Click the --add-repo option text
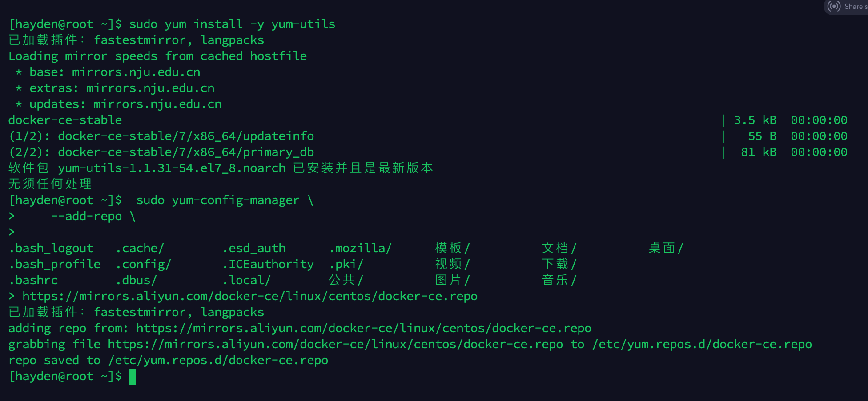This screenshot has height=401, width=868. [86, 217]
